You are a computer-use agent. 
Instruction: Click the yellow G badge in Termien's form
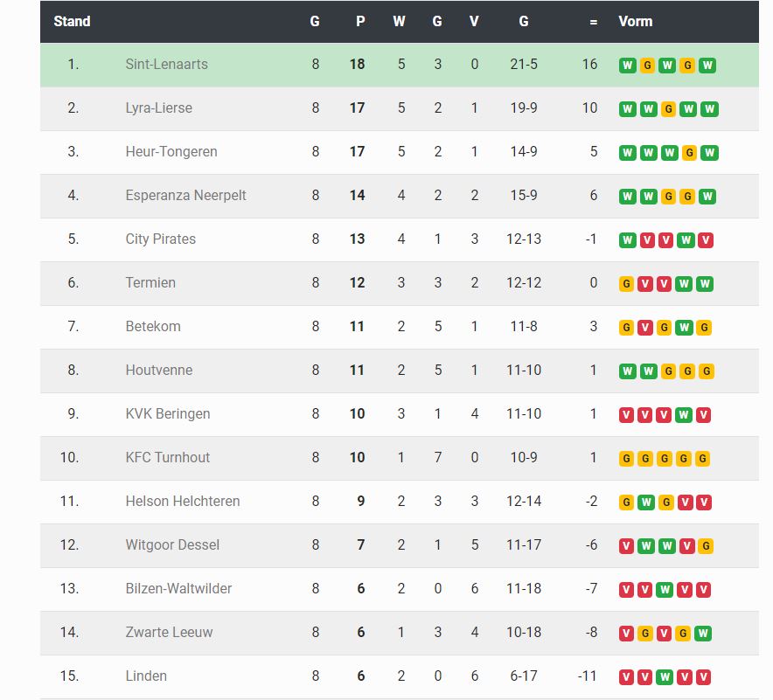(x=626, y=284)
